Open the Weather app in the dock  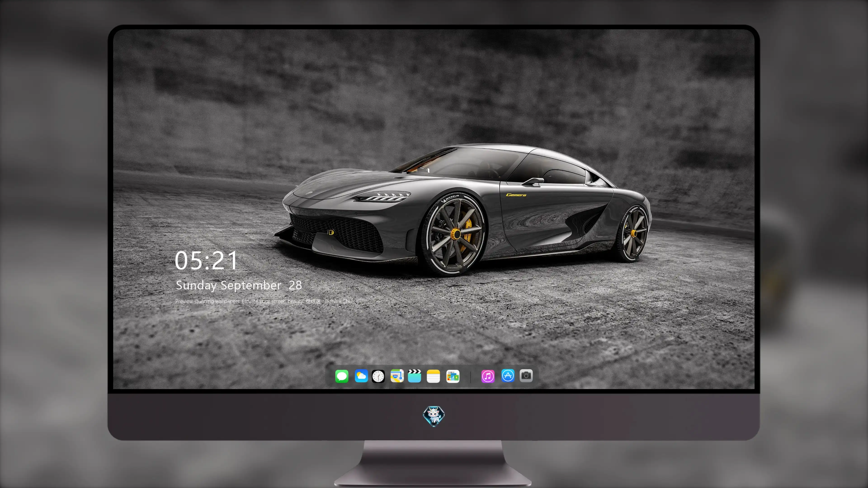[361, 376]
